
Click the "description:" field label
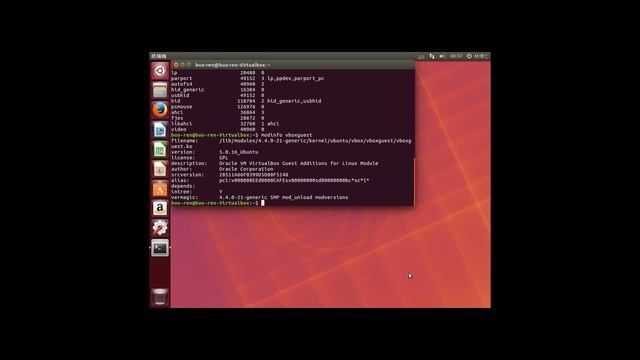[189, 163]
